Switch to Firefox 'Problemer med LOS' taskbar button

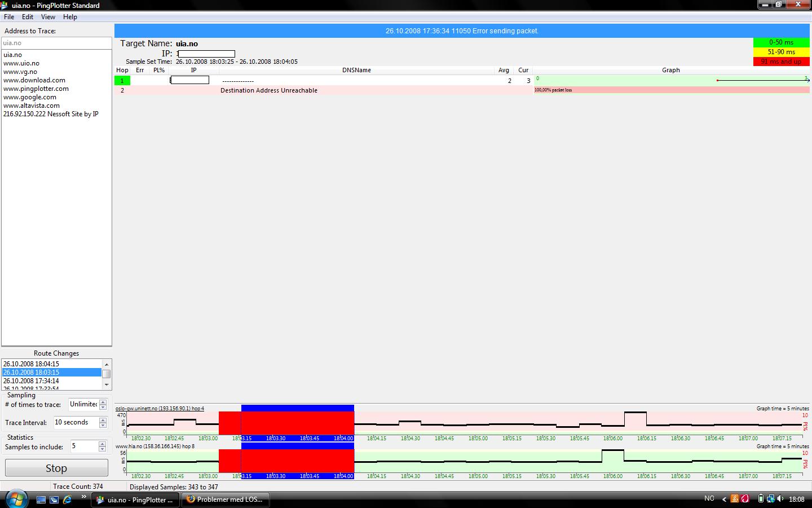pyautogui.click(x=226, y=500)
